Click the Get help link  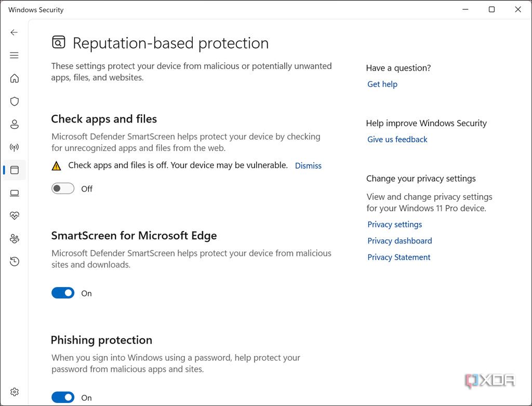tap(382, 84)
